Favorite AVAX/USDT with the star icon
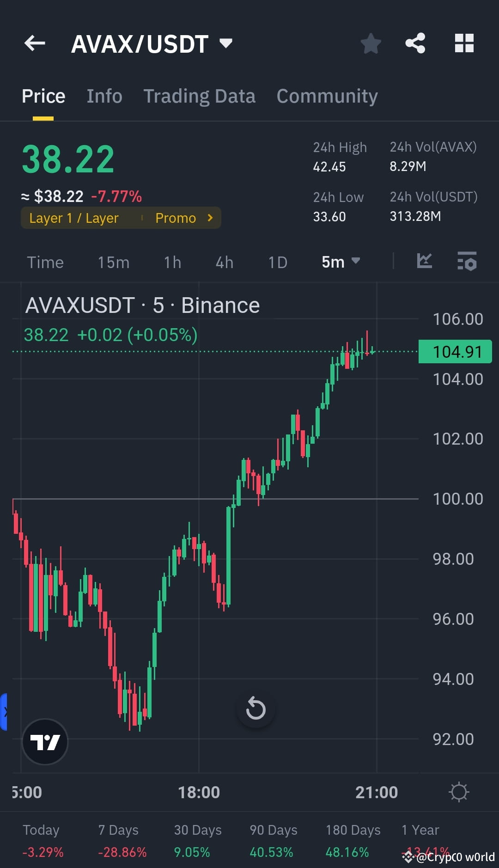 [x=371, y=43]
